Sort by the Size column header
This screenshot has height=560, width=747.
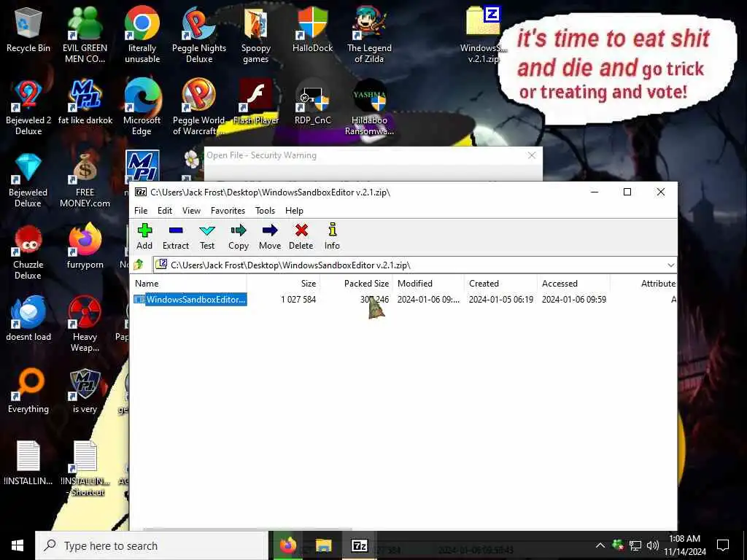tap(283, 284)
